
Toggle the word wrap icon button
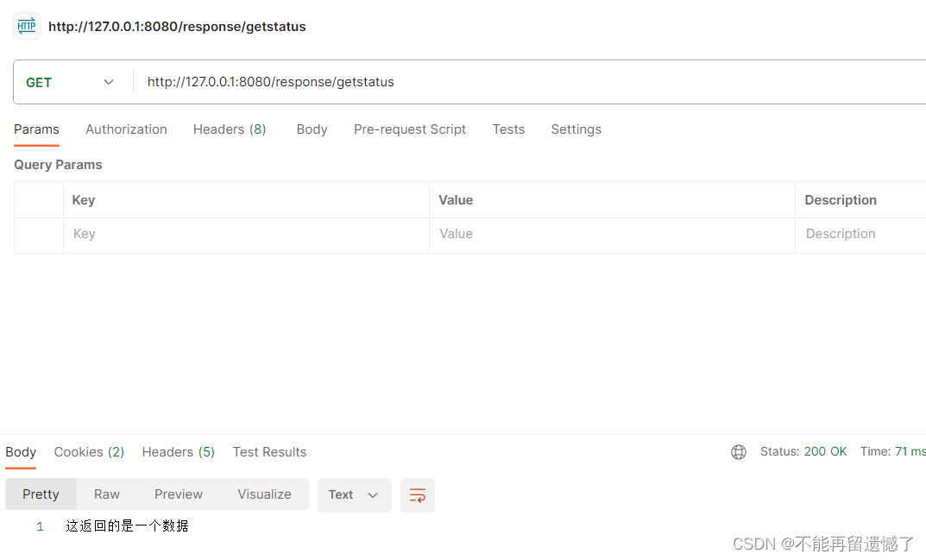[418, 495]
